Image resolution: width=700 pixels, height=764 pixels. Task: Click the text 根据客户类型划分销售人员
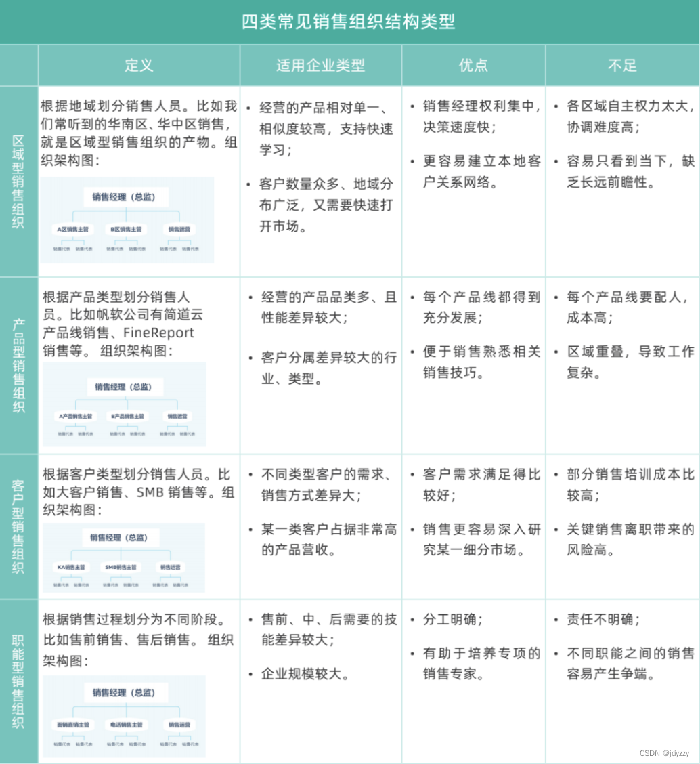point(123,474)
